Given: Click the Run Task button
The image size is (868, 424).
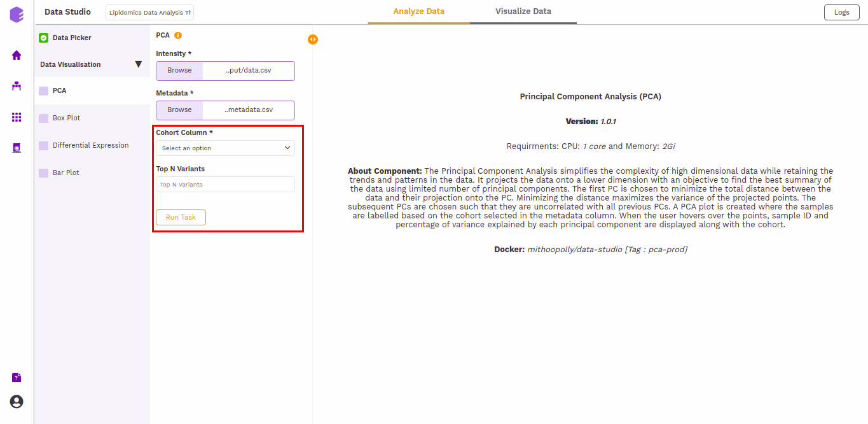Looking at the screenshot, I should (181, 217).
